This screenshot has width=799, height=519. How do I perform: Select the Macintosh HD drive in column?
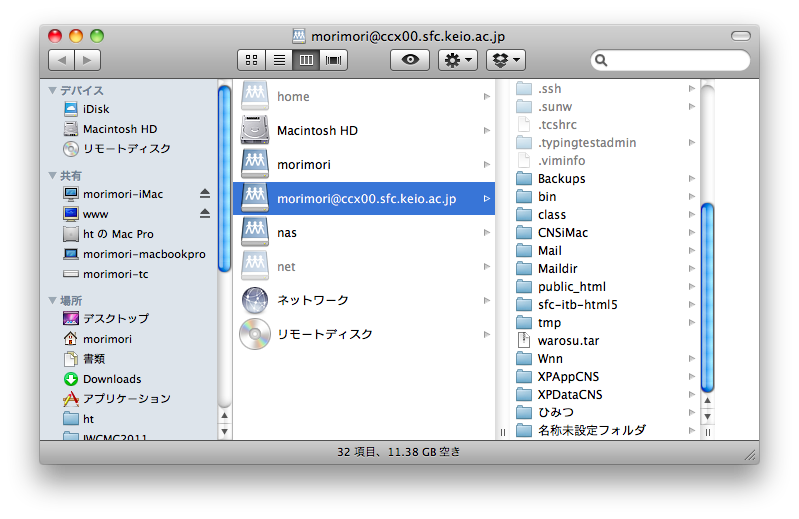(316, 130)
